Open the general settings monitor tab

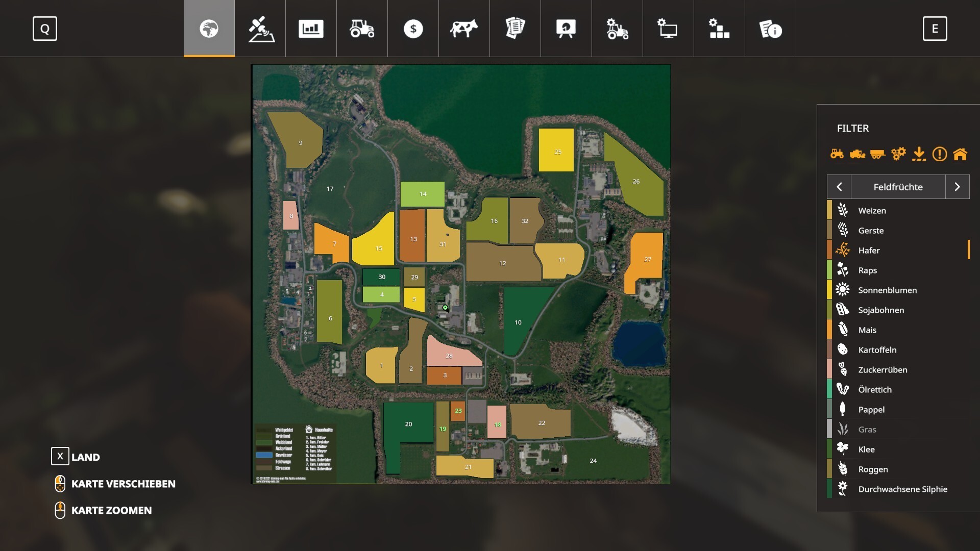[668, 29]
